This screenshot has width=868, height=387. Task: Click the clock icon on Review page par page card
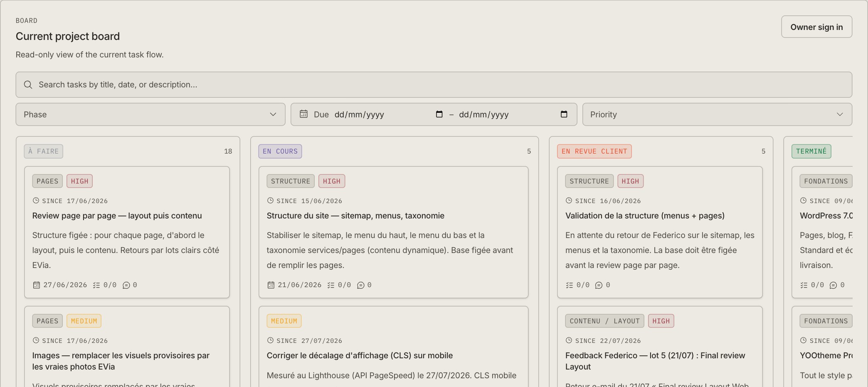point(36,201)
